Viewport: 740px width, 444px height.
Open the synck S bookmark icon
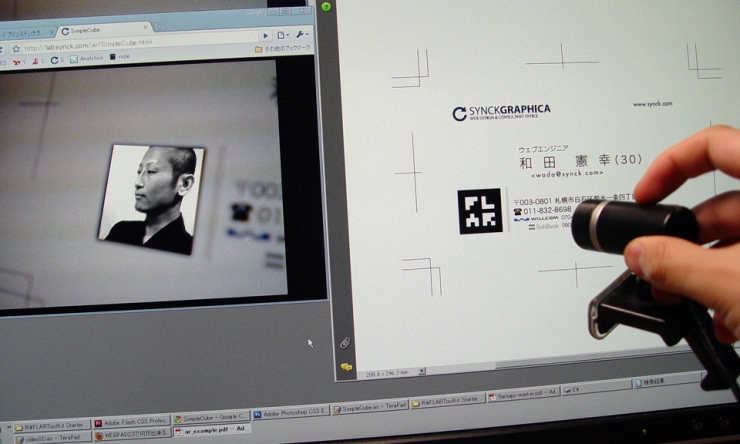[x=57, y=60]
